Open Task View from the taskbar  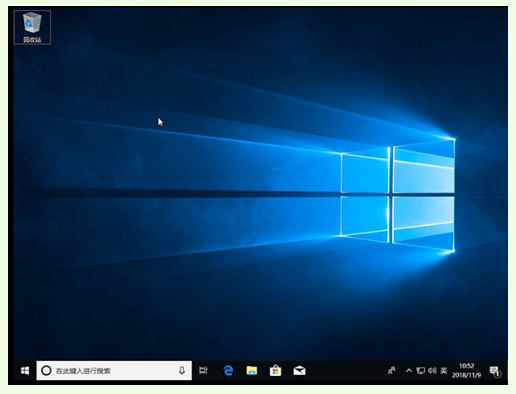click(203, 370)
